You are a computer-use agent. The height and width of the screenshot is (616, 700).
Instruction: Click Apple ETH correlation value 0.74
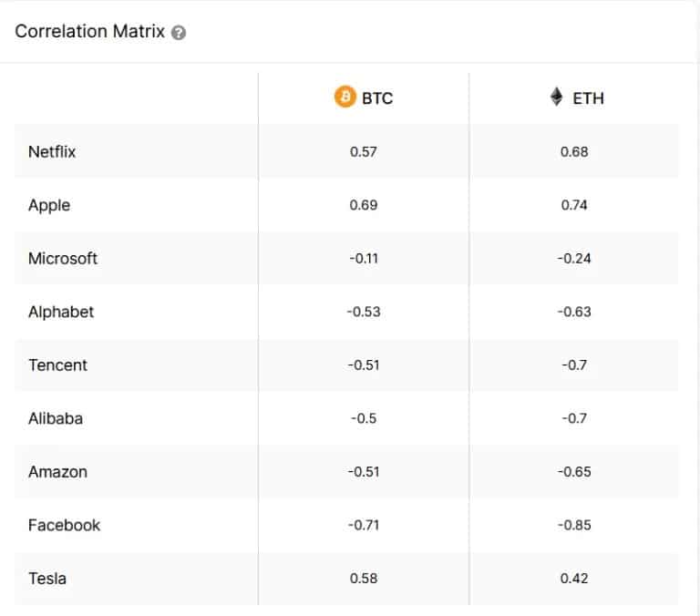coord(574,205)
